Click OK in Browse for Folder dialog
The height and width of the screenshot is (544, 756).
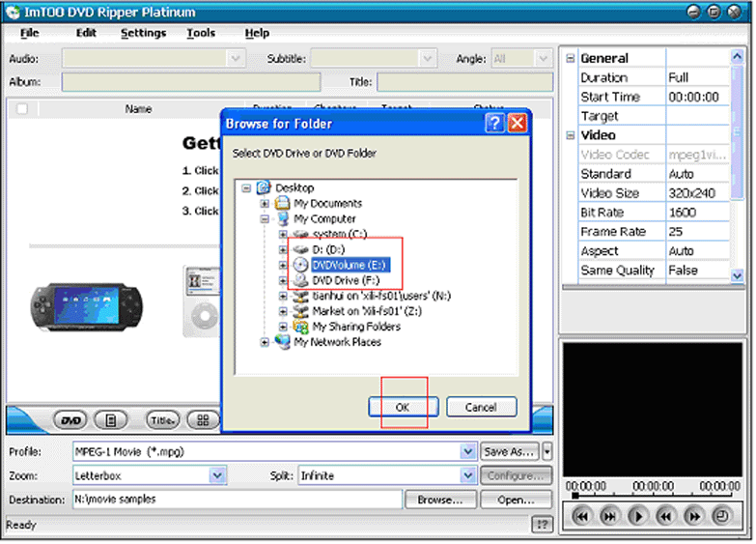pyautogui.click(x=404, y=409)
